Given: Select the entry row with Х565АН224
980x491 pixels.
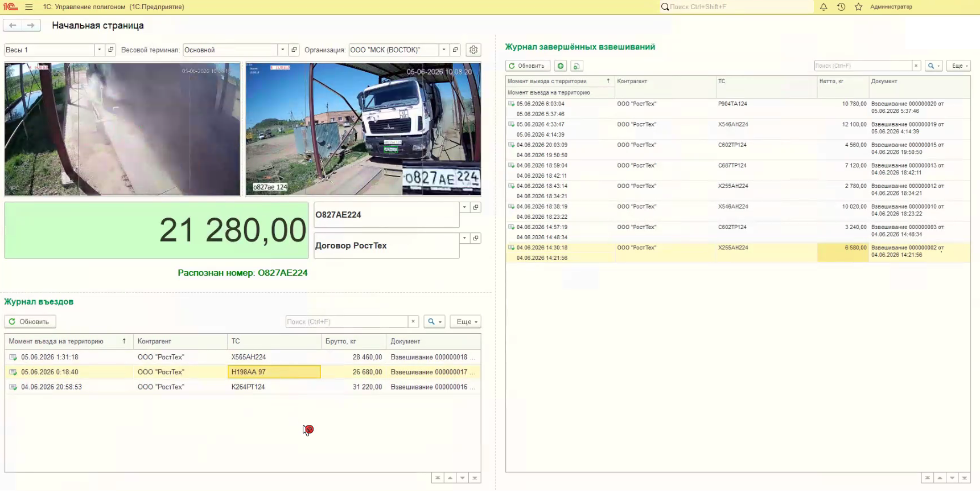Looking at the screenshot, I should tap(242, 357).
